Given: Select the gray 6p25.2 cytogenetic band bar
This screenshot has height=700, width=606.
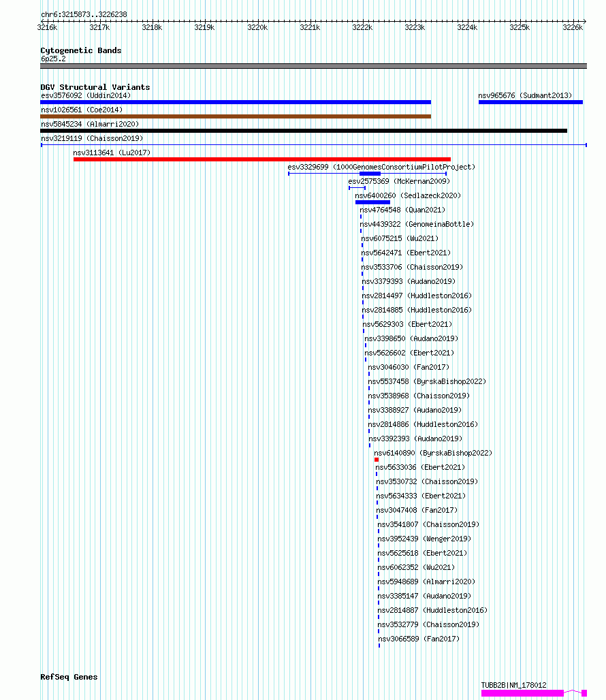Looking at the screenshot, I should coord(313,66).
